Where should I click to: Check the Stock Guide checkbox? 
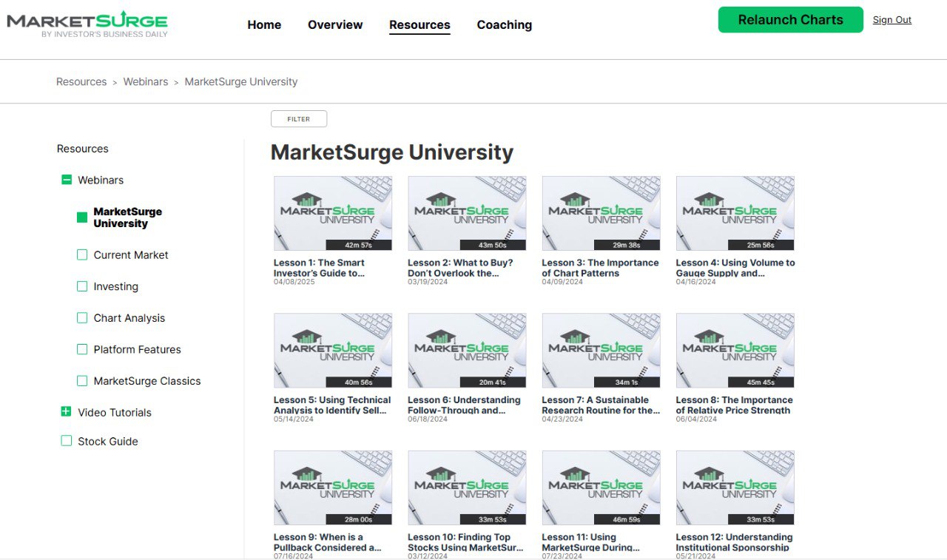(67, 441)
